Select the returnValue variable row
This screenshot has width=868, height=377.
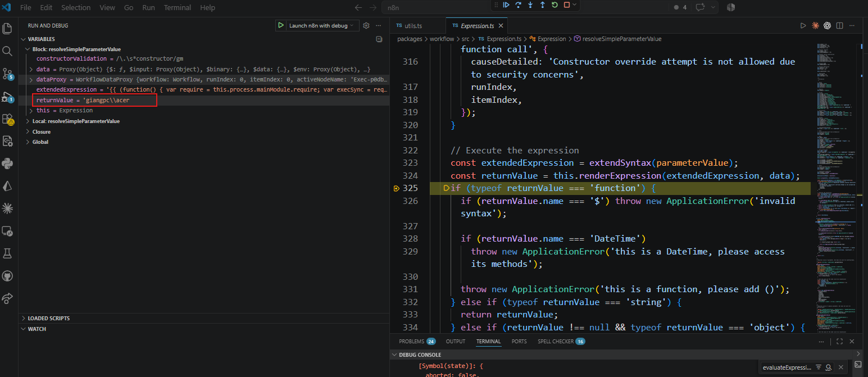(x=204, y=100)
